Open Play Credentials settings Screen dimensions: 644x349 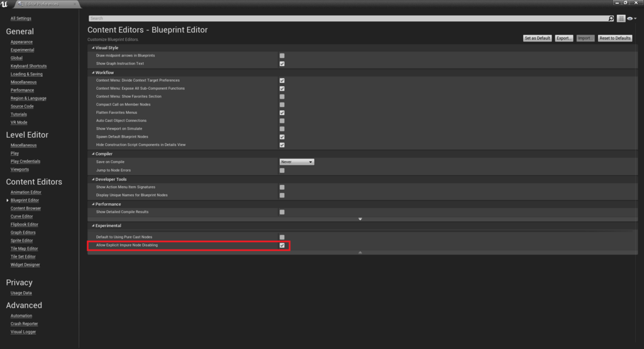[25, 162]
